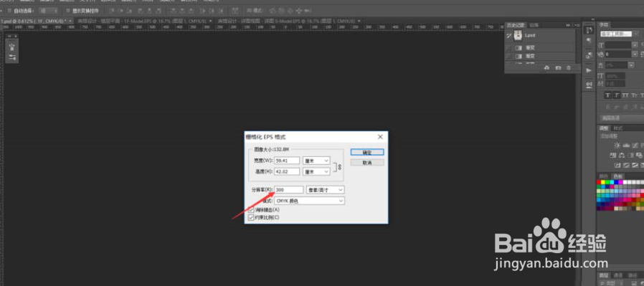
Task: Open the second icon in the collapsed panel dock
Action: (589, 41)
